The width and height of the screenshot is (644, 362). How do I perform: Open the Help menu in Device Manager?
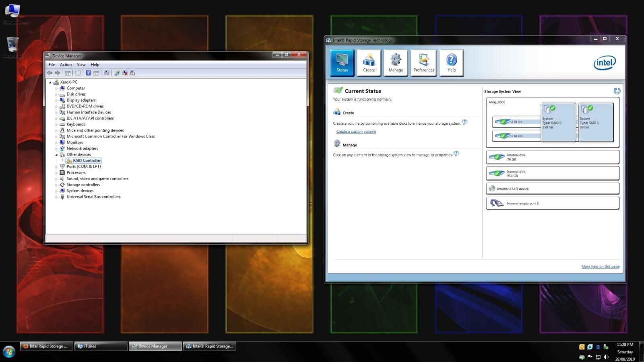[x=95, y=64]
